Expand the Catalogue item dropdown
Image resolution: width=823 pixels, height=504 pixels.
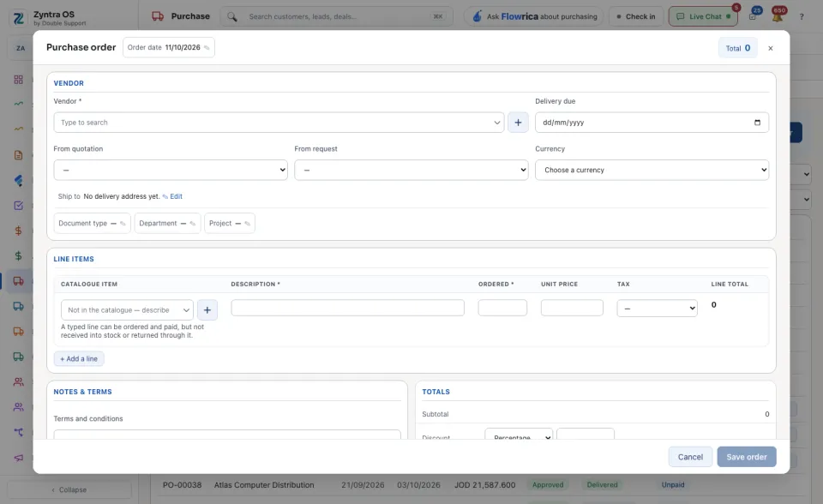(186, 310)
